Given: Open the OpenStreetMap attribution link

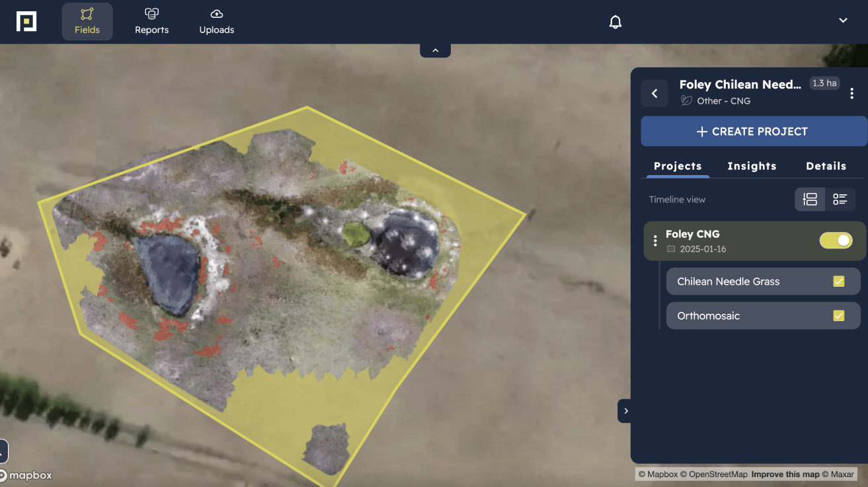Looking at the screenshot, I should pyautogui.click(x=715, y=474).
